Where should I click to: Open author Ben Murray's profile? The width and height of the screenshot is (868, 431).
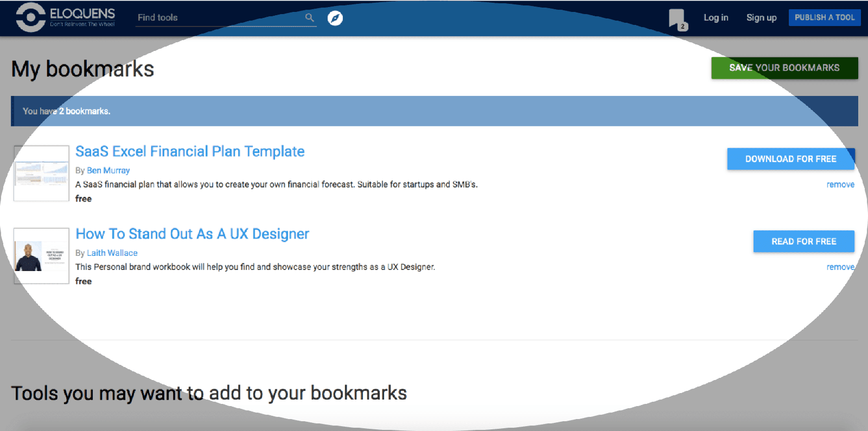click(108, 170)
